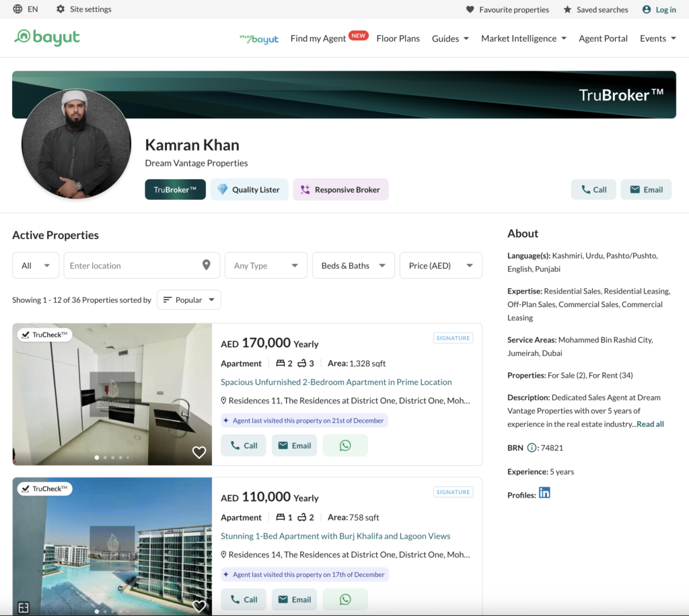This screenshot has width=689, height=616.
Task: Click the Enter location input field
Action: click(x=131, y=265)
